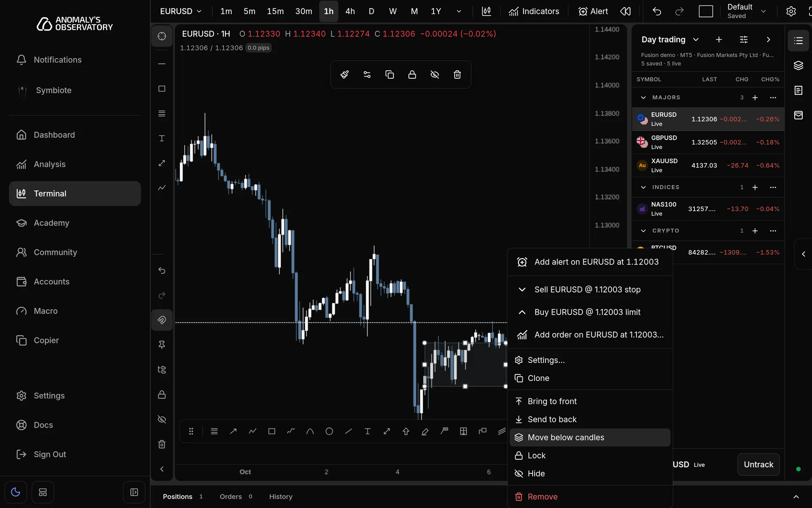Select the crosshair cursor tool
The image size is (812, 508).
pos(162,36)
